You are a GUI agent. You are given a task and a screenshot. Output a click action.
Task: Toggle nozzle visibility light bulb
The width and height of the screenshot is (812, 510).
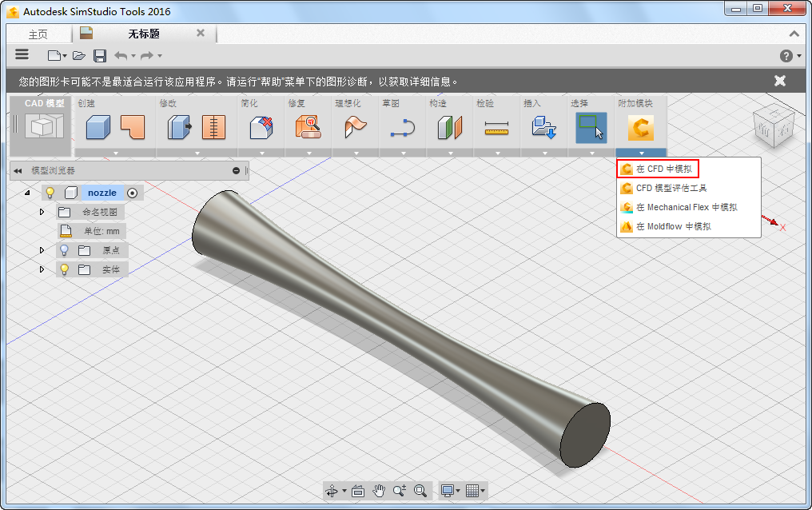50,193
